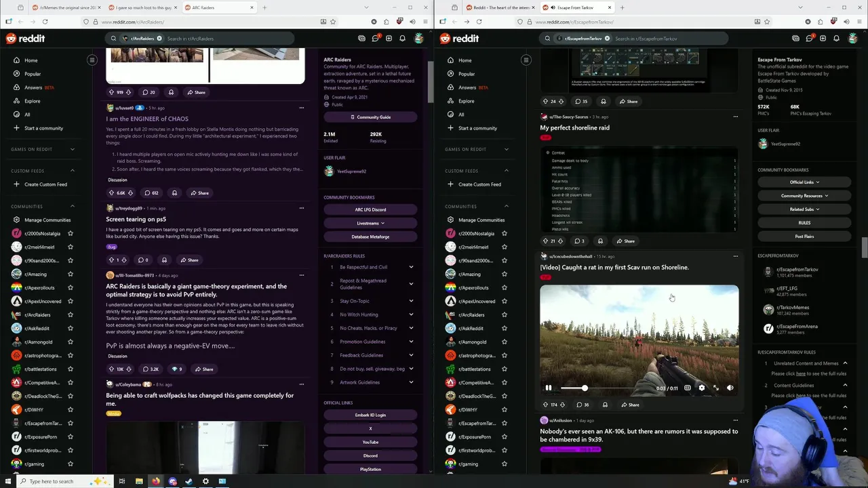Screen dimensions: 868x488
Task: Favorite r/Apexrollouts star in right window
Action: point(505,287)
